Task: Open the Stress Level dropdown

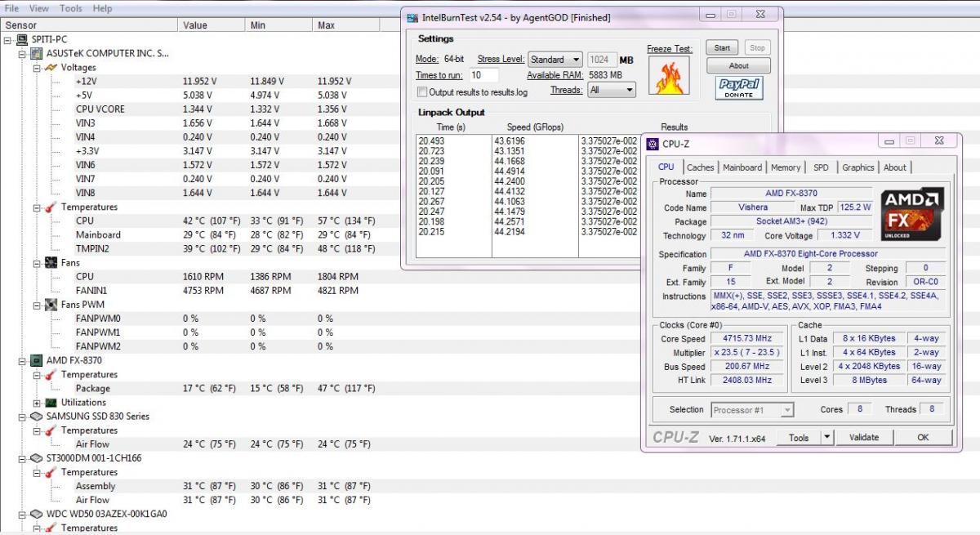Action: point(555,60)
